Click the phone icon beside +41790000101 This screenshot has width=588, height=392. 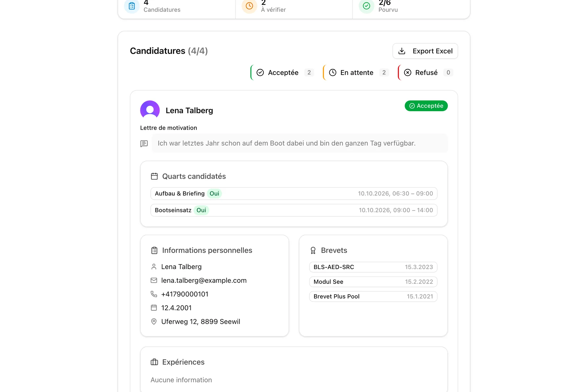(x=154, y=294)
